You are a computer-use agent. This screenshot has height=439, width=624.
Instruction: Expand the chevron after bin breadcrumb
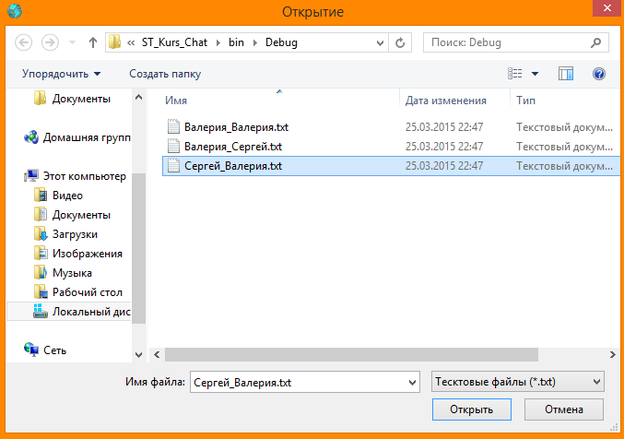pyautogui.click(x=255, y=43)
